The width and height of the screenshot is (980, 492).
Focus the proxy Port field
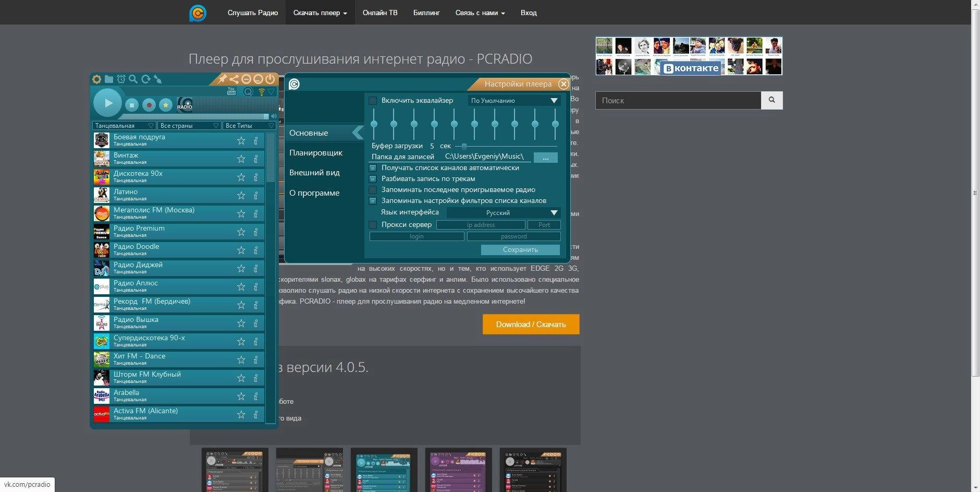click(x=544, y=225)
